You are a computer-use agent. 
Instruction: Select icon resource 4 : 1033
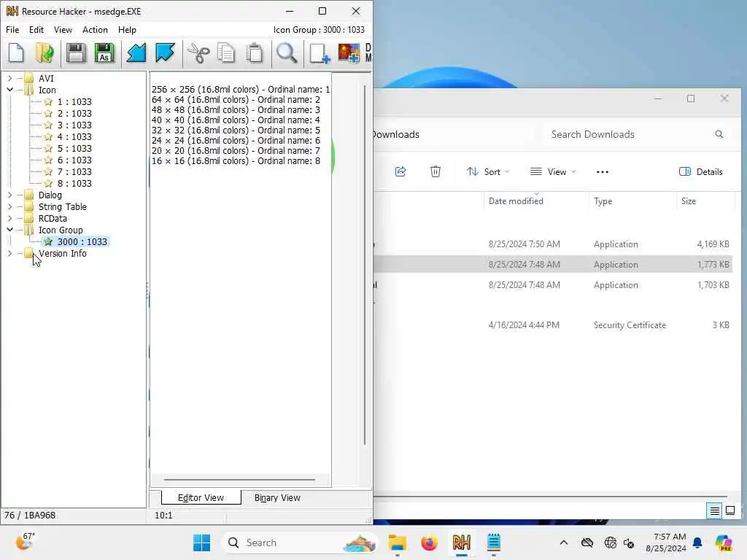point(74,136)
